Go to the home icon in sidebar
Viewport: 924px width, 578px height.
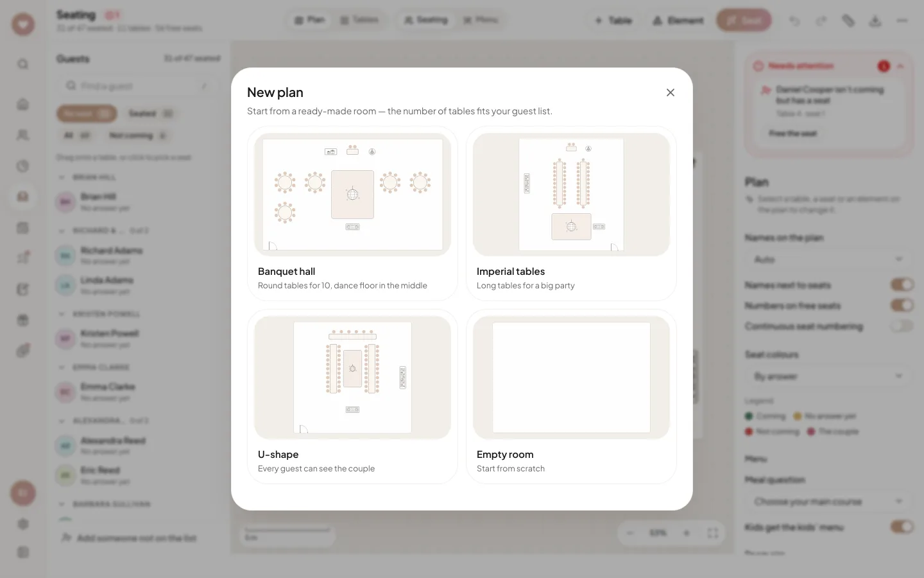click(x=23, y=104)
